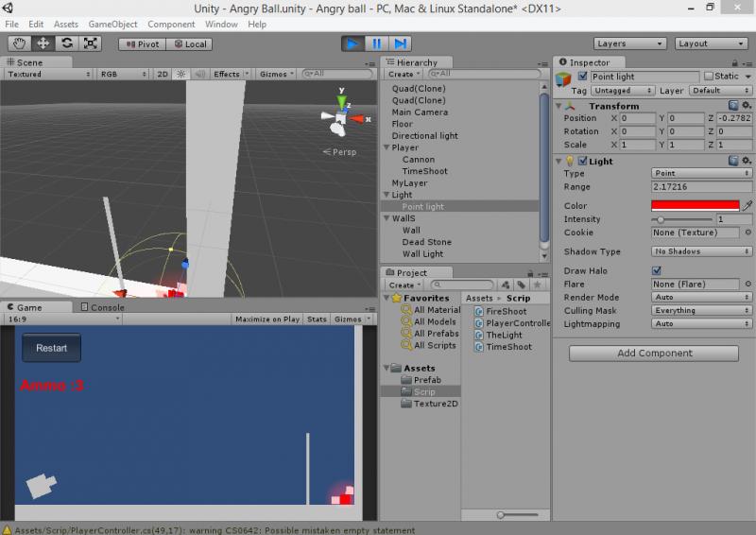
Task: Open the GameObject menu
Action: (112, 25)
